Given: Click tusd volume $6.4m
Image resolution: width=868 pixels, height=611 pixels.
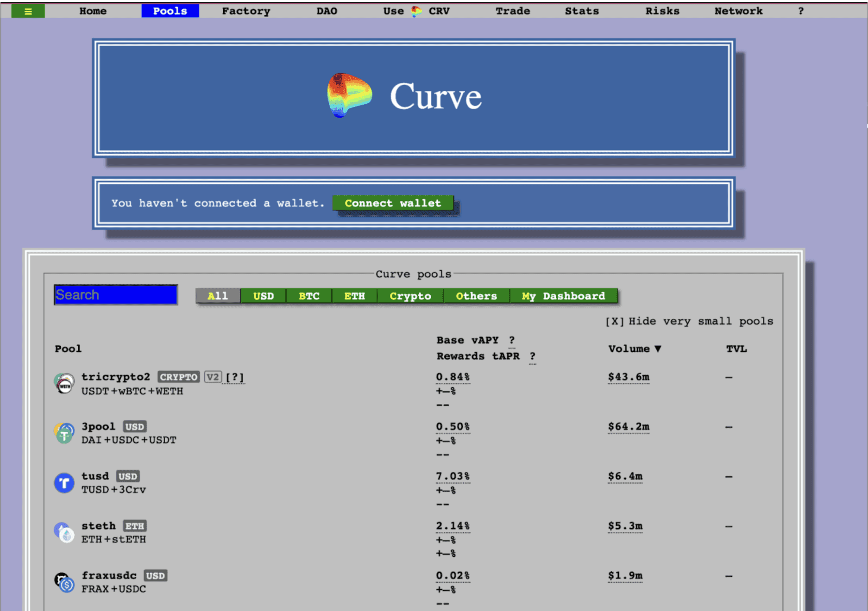Looking at the screenshot, I should [625, 476].
